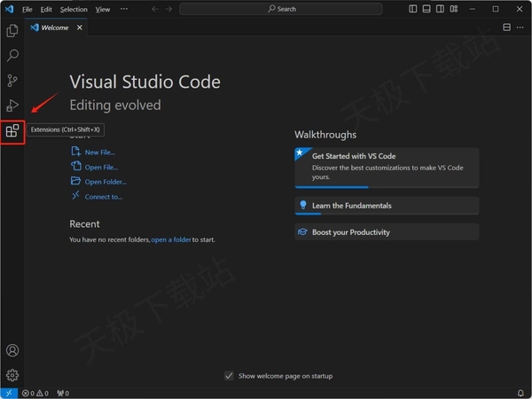
Task: Open the Selection menu
Action: tap(74, 9)
